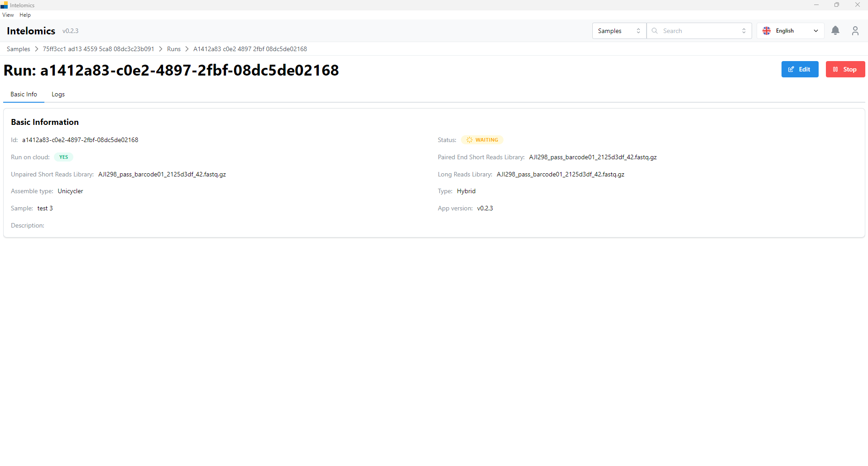
Task: Open sample 75ff3cc1 breadcrumb link
Action: (x=98, y=49)
